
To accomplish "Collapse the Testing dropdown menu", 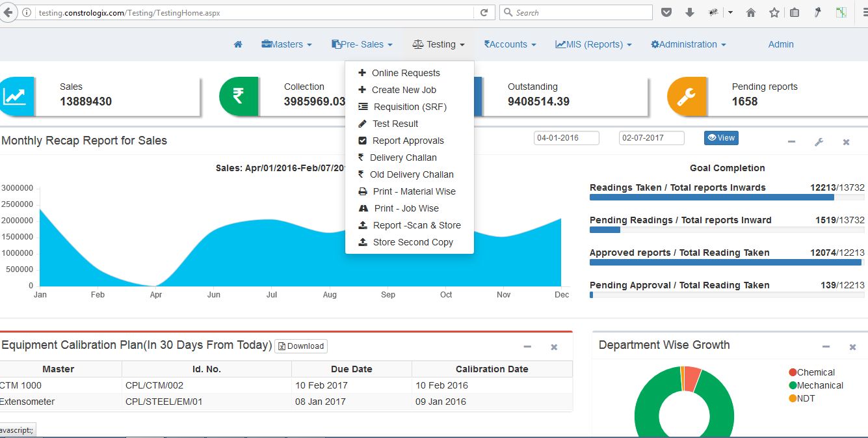I will tap(439, 44).
